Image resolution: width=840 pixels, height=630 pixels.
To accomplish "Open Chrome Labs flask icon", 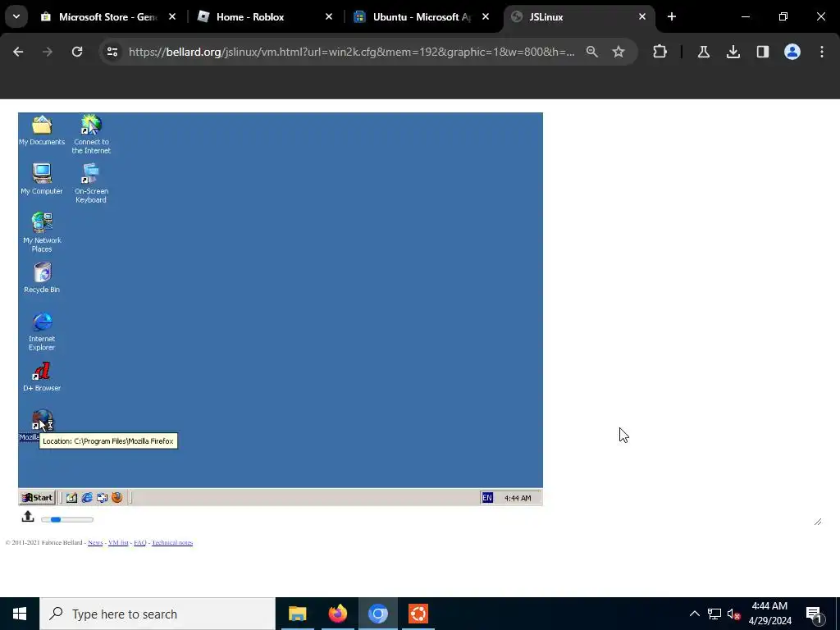I will click(703, 52).
